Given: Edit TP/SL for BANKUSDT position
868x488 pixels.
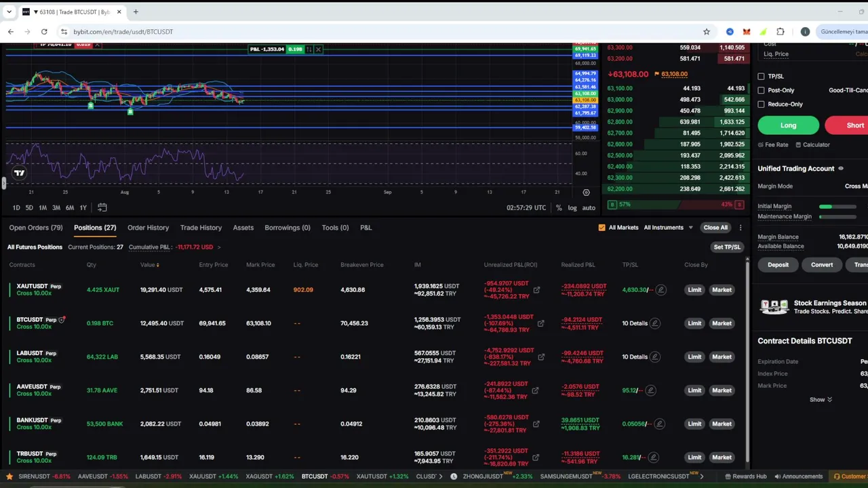Looking at the screenshot, I should [658, 424].
